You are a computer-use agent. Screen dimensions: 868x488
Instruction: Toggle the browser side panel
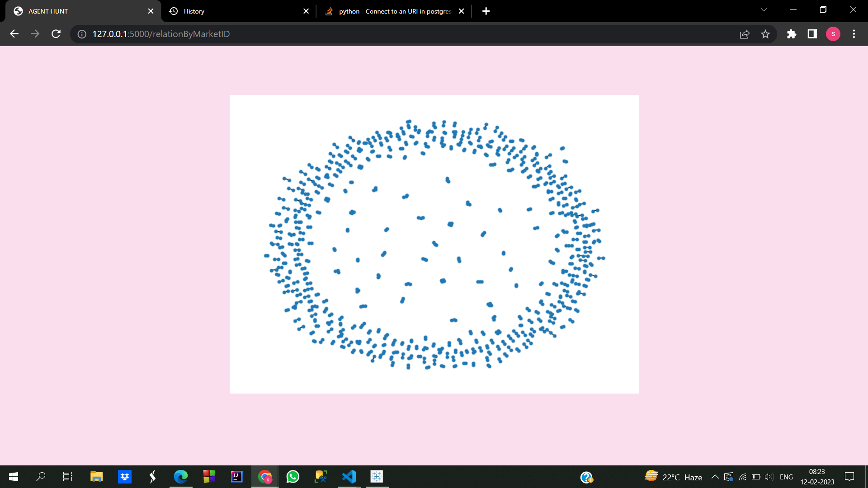pos(812,34)
